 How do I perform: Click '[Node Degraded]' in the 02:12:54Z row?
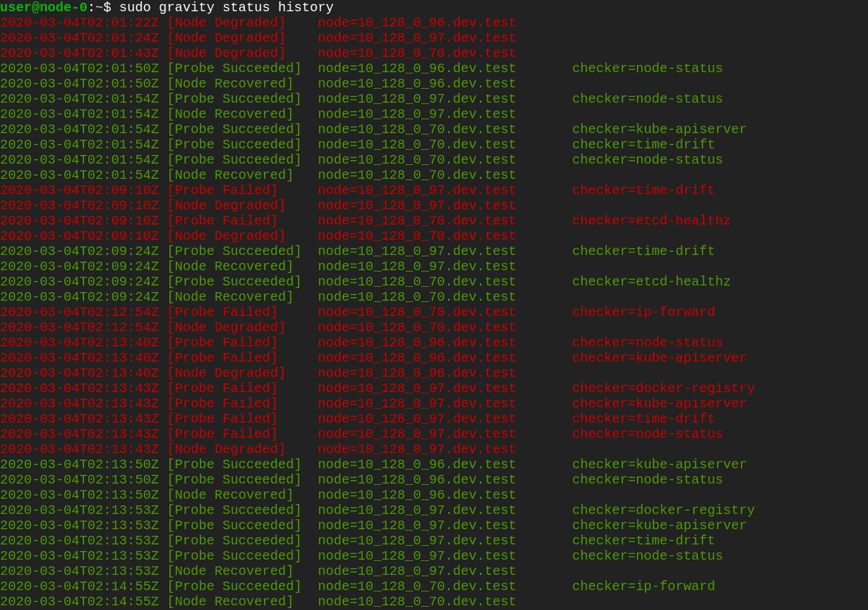click(x=226, y=327)
